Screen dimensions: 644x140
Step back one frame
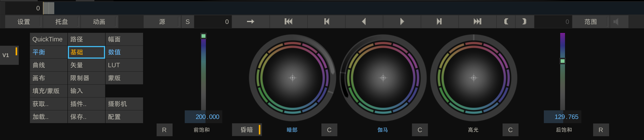326,22
